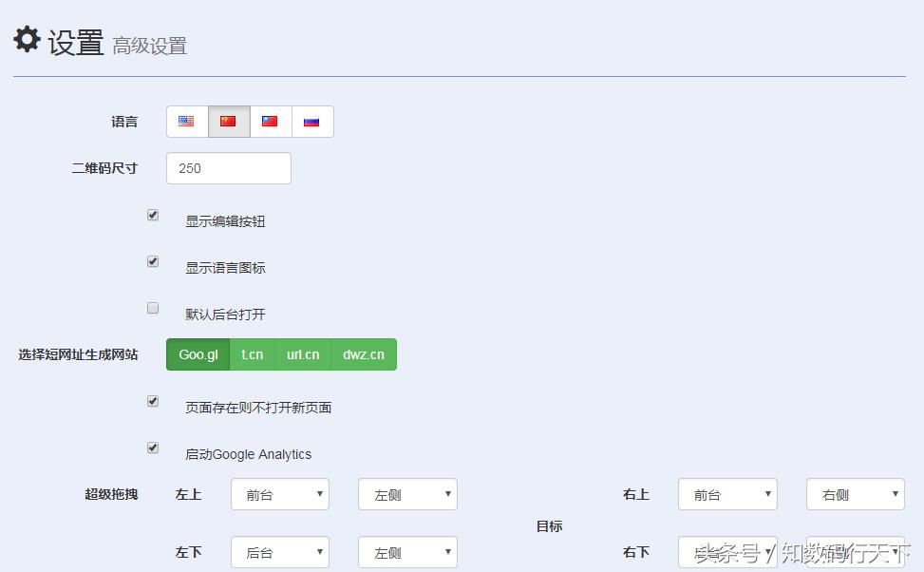Uncheck 显示语言图标
This screenshot has height=572, width=924.
[x=153, y=261]
